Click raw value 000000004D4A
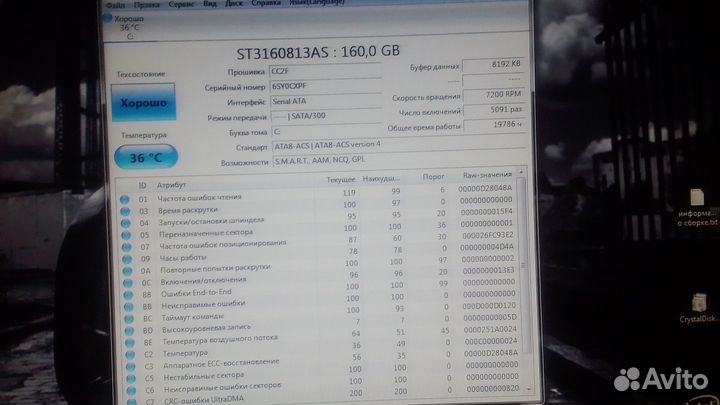Viewport: 720px width, 405px height. pyautogui.click(x=488, y=247)
